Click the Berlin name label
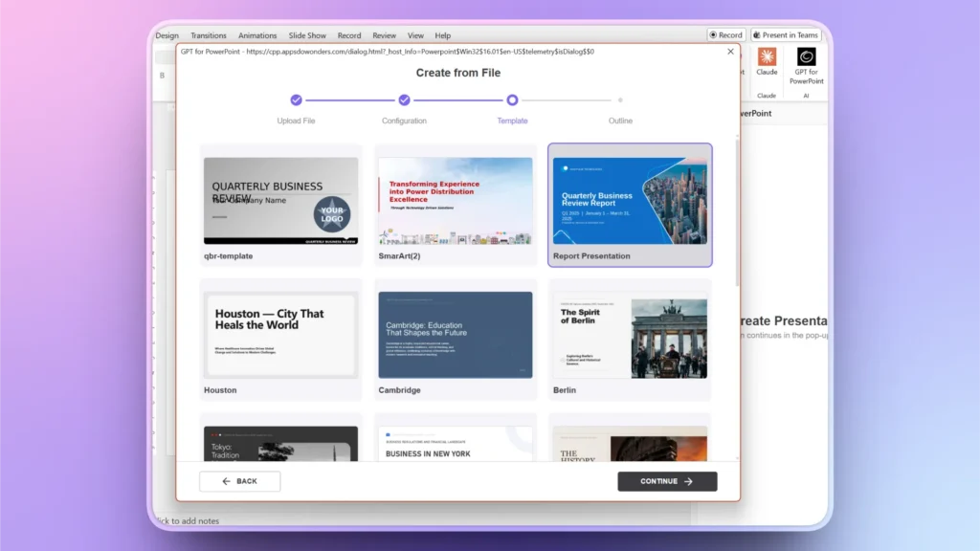This screenshot has height=551, width=980. [565, 390]
